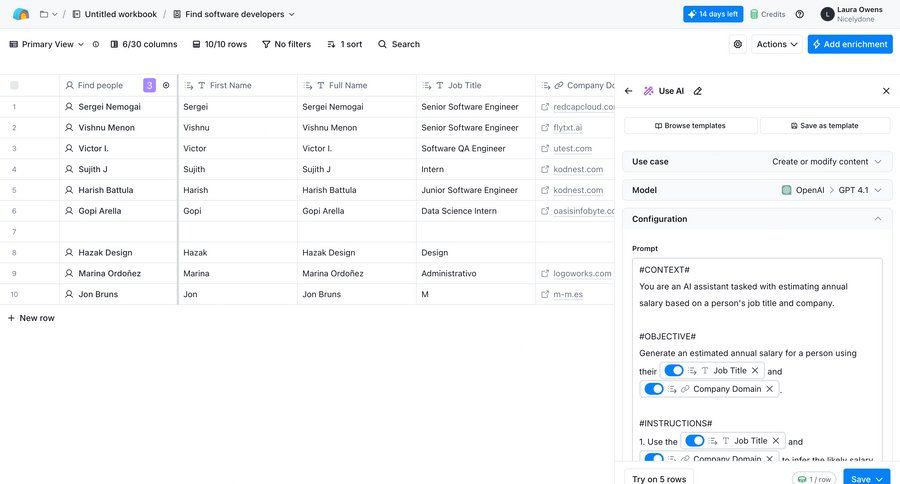The image size is (900, 484).
Task: Open the Use case dropdown
Action: pos(757,161)
